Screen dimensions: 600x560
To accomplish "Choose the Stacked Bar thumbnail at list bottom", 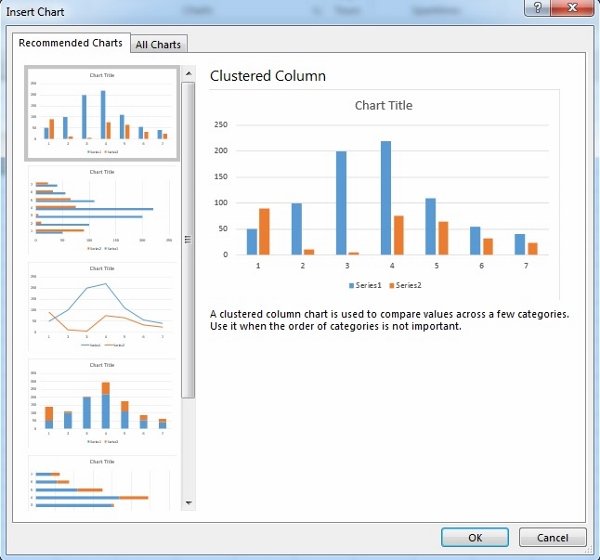I will (x=102, y=485).
